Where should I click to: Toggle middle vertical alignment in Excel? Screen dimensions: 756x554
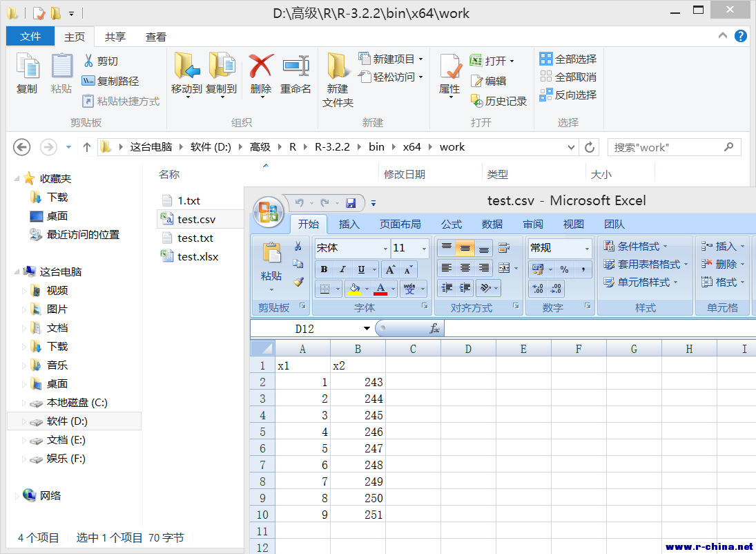[x=465, y=248]
